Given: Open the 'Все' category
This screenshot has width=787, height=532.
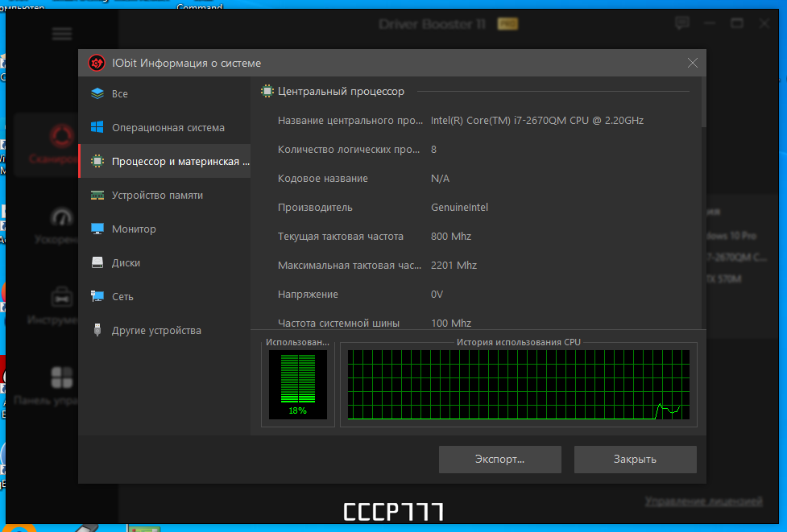Looking at the screenshot, I should point(164,94).
